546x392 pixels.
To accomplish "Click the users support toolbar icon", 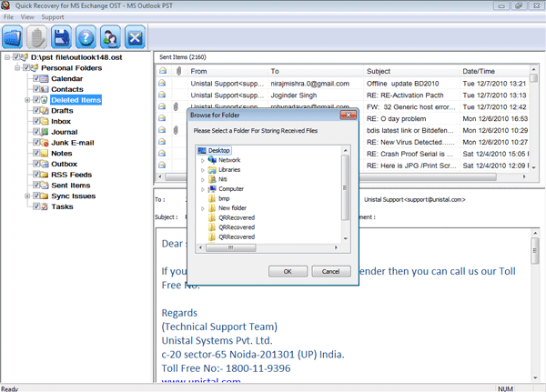I will click(x=110, y=36).
